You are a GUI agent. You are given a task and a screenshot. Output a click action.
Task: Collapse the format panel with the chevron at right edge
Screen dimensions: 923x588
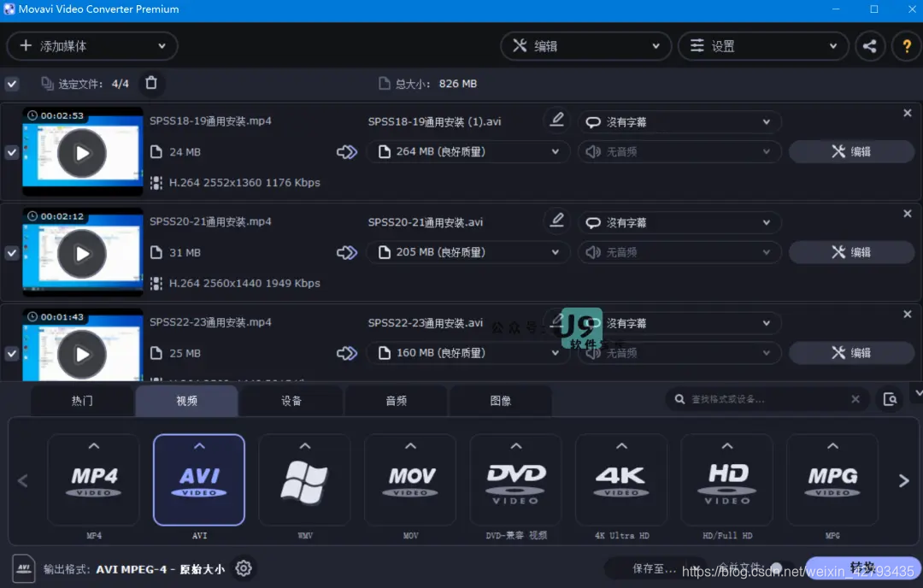[x=918, y=392]
